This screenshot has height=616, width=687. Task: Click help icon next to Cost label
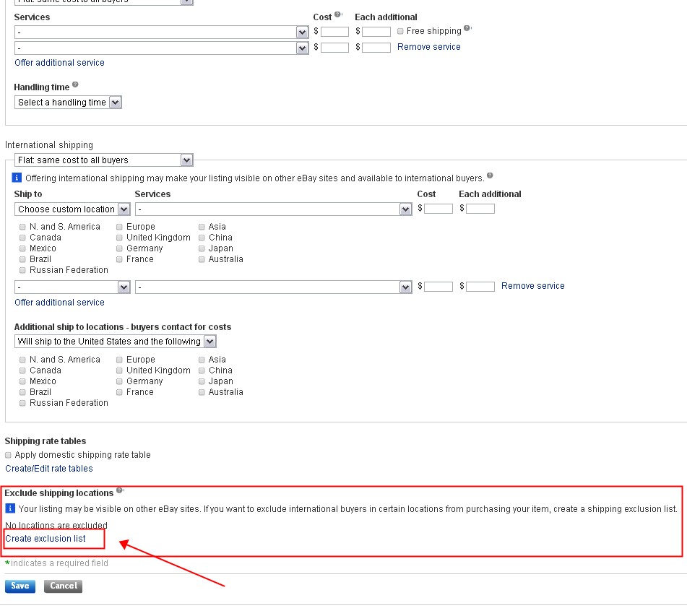coord(337,15)
